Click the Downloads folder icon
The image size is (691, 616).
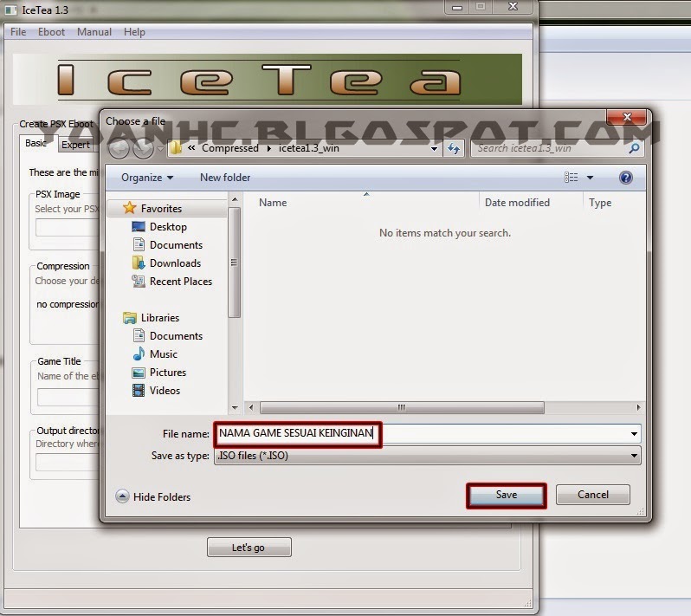139,263
